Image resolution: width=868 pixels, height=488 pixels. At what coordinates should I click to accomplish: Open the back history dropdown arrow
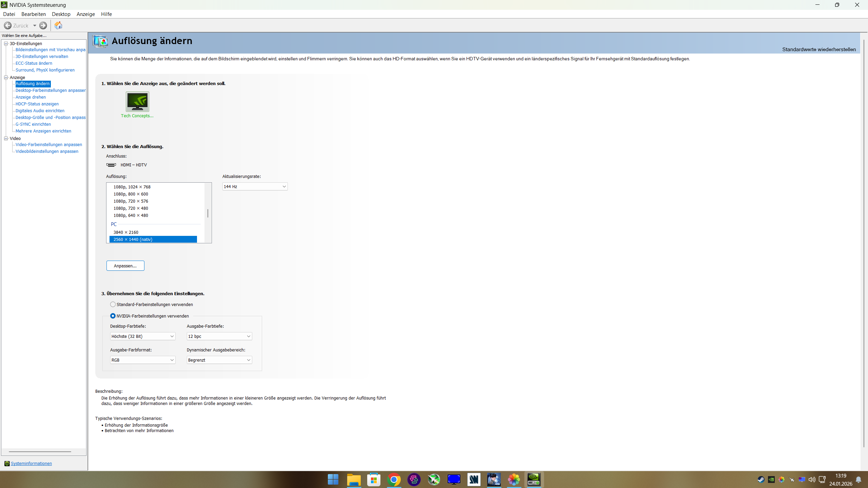pos(35,25)
